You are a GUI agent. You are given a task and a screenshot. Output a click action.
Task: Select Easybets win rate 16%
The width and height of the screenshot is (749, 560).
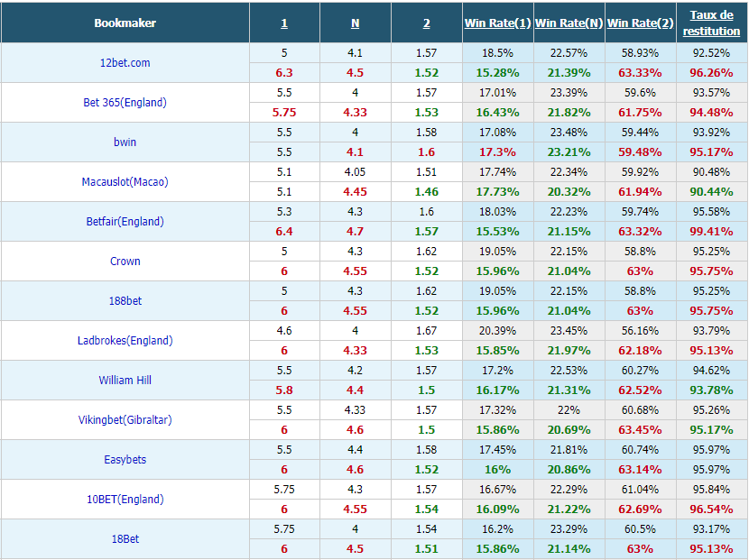[x=498, y=469]
